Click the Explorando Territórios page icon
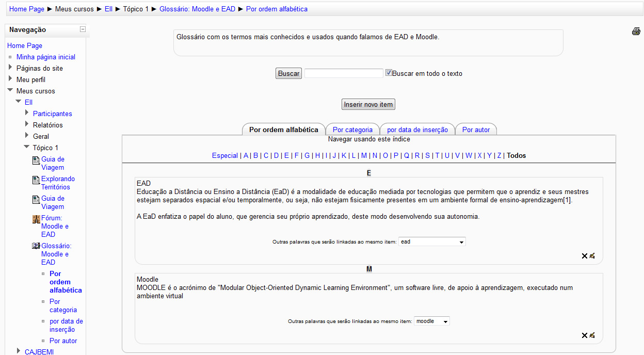644x355 pixels. point(36,180)
